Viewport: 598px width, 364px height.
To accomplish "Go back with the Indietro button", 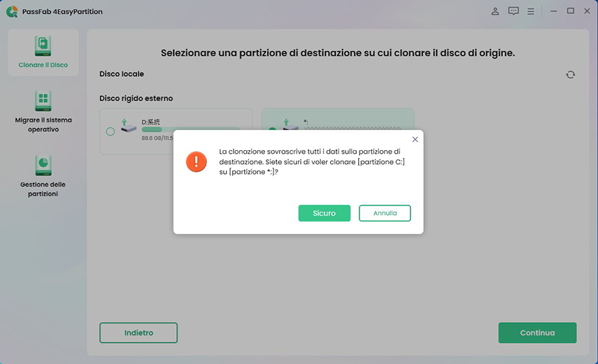I will coord(138,333).
